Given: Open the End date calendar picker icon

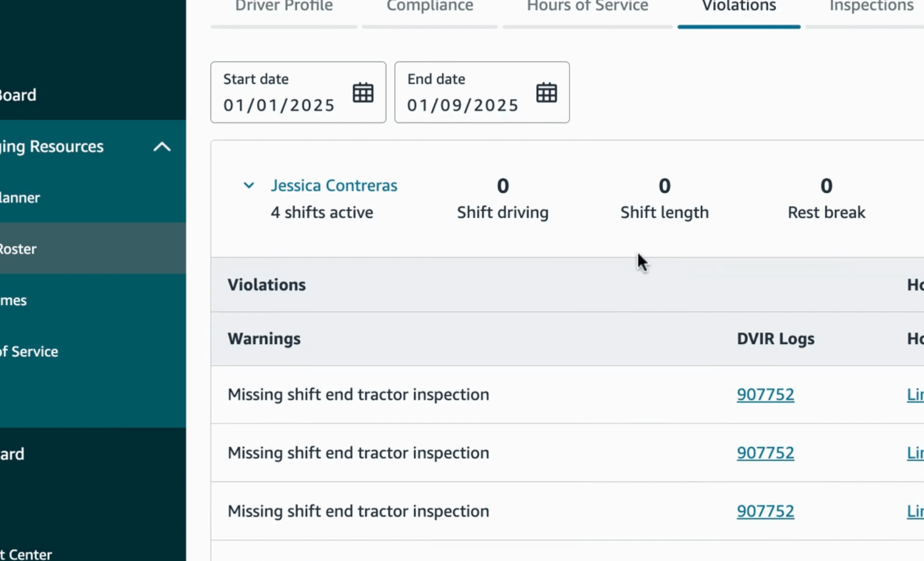Looking at the screenshot, I should click(546, 93).
